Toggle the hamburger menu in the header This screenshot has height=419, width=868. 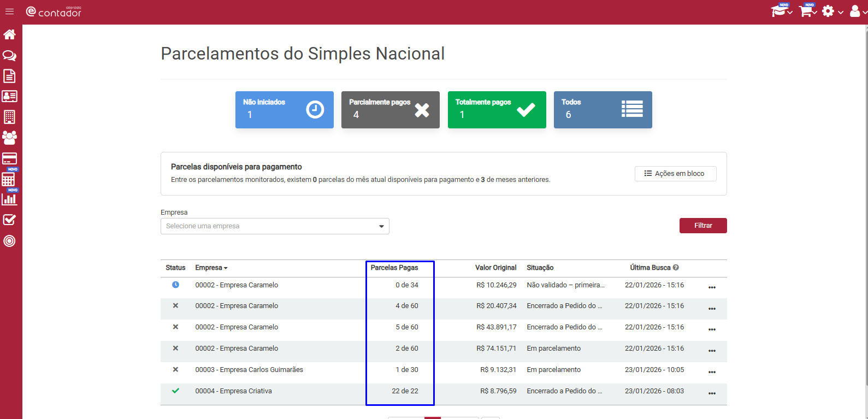[x=9, y=11]
